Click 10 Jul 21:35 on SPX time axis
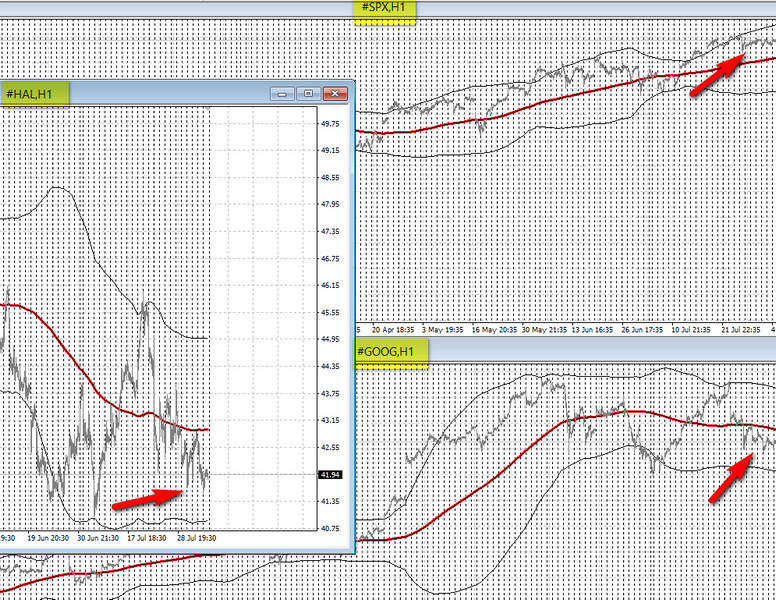Viewport: 776px width, 600px height. point(691,330)
